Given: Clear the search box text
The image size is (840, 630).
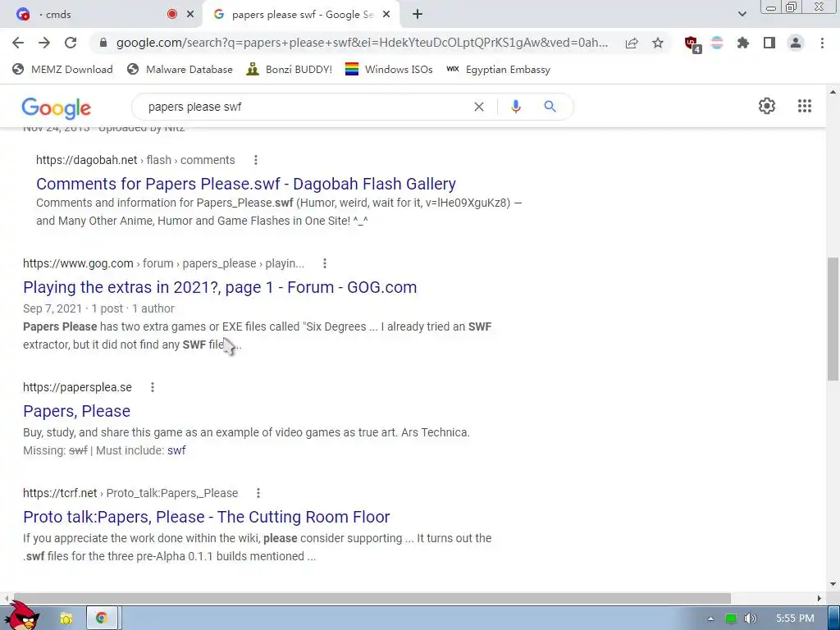Looking at the screenshot, I should pyautogui.click(x=479, y=107).
